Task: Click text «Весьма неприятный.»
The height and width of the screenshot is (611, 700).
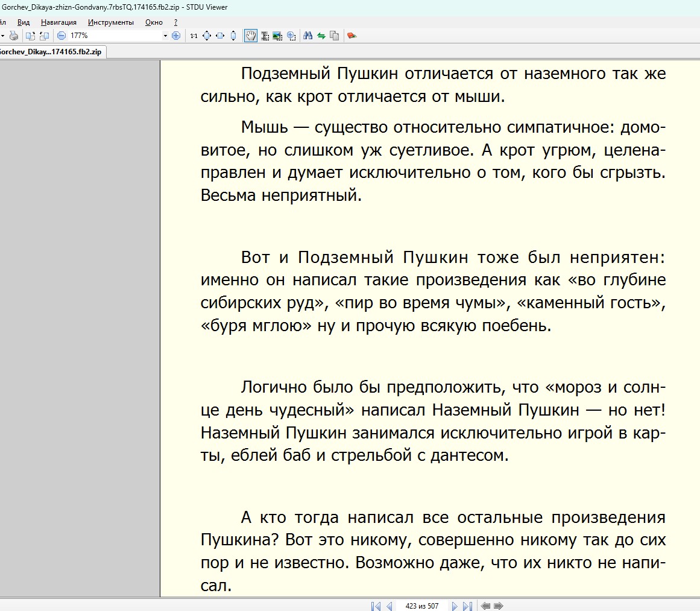Action: pos(281,195)
